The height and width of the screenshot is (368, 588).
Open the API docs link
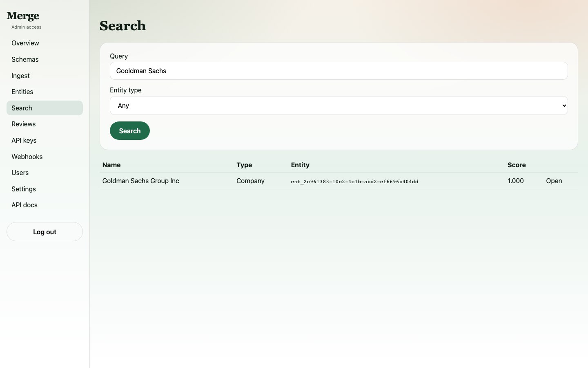(45, 205)
